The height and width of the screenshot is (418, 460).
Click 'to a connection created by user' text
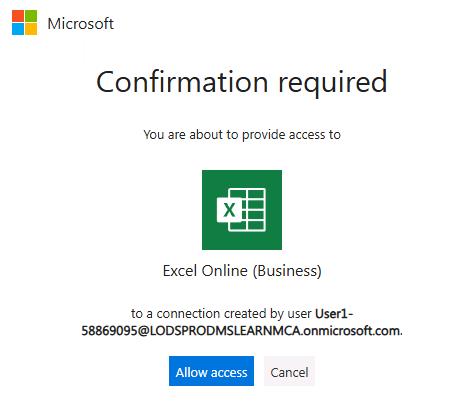pos(221,313)
